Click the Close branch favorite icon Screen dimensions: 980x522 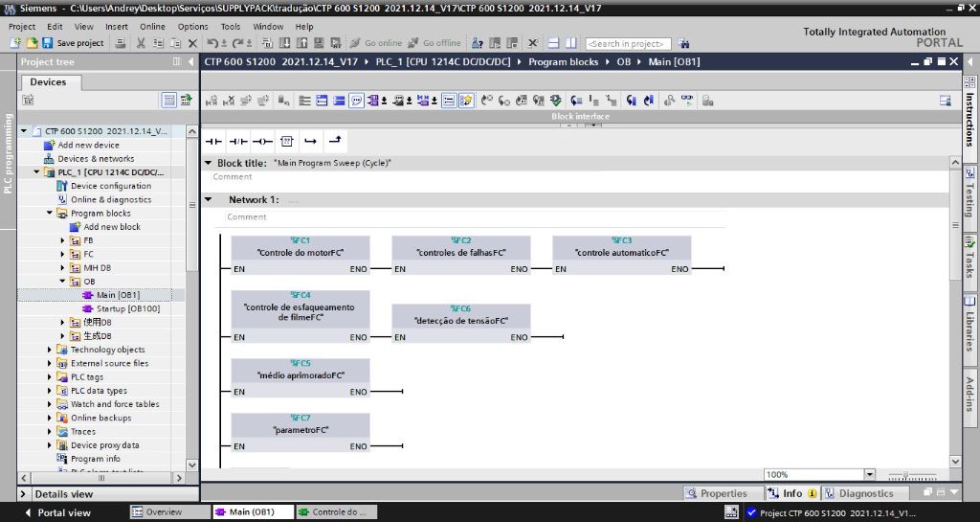[335, 141]
